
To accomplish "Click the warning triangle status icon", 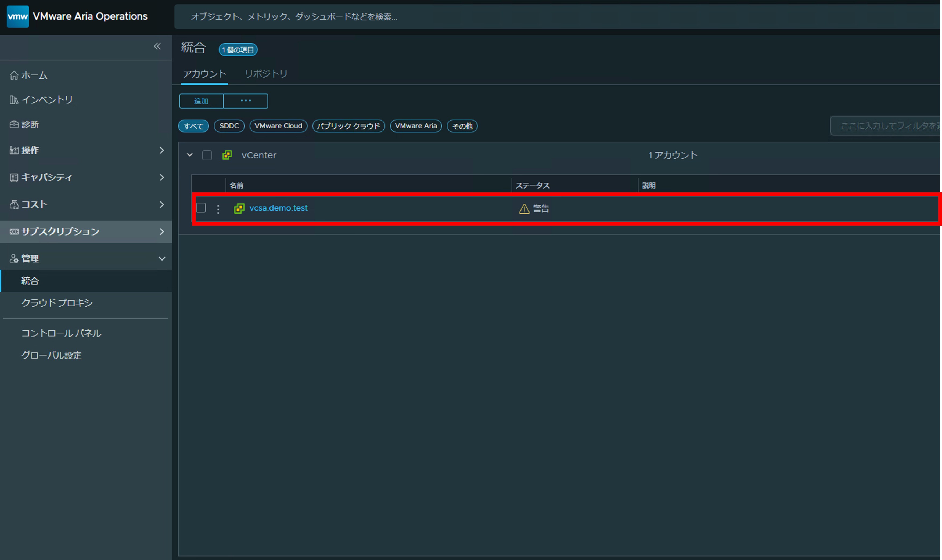I will 524,209.
